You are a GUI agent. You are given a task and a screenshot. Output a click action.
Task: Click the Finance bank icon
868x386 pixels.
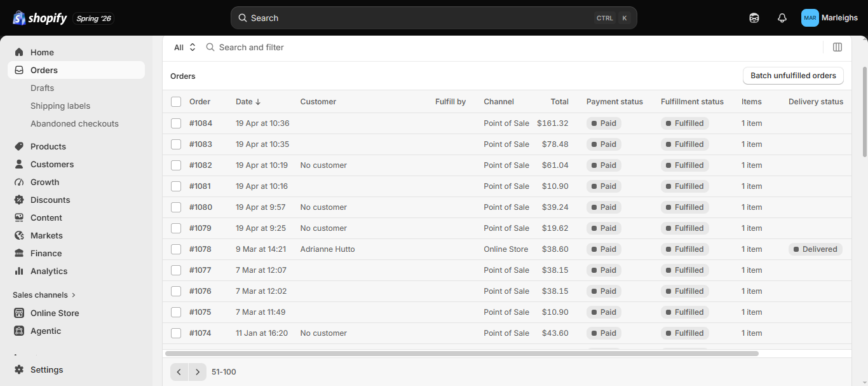pos(19,253)
